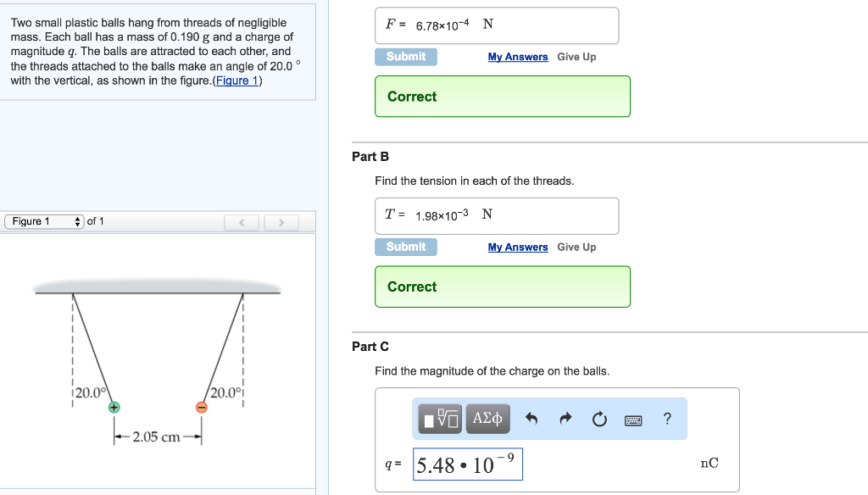Click the redo arrow icon

pyautogui.click(x=565, y=419)
